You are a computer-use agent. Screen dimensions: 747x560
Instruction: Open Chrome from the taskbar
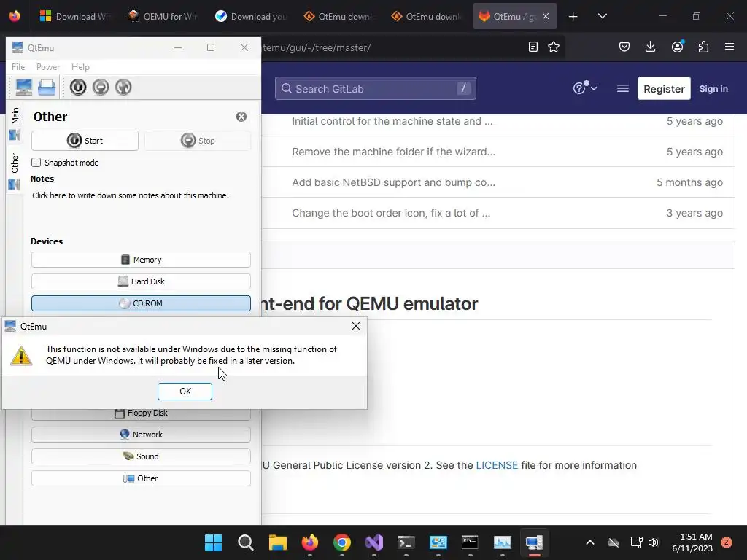tap(342, 542)
